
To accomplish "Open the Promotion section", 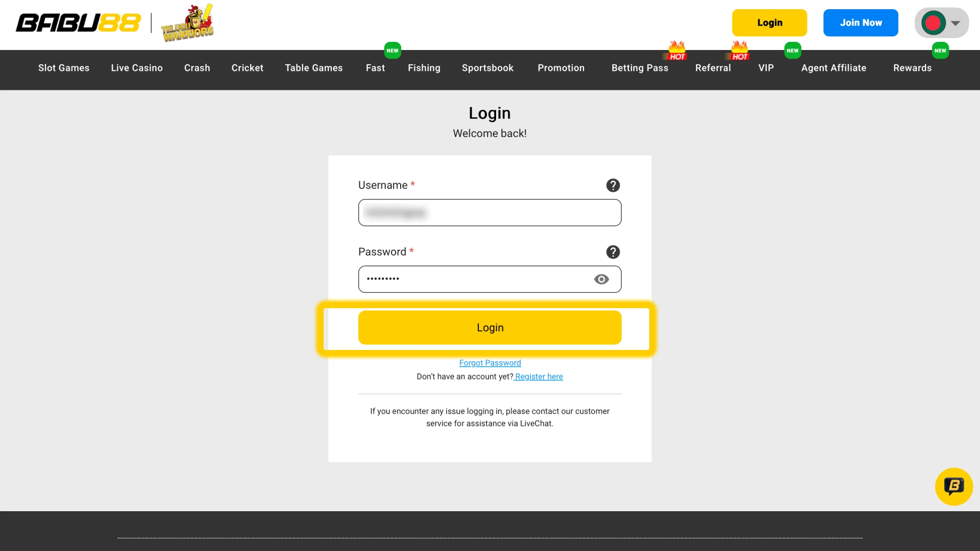I will [x=561, y=68].
